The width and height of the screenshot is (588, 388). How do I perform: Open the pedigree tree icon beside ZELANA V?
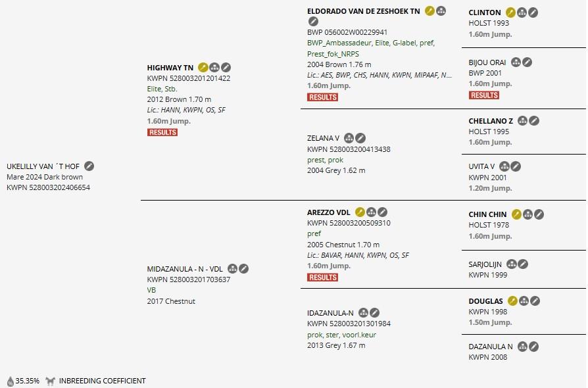(349, 138)
